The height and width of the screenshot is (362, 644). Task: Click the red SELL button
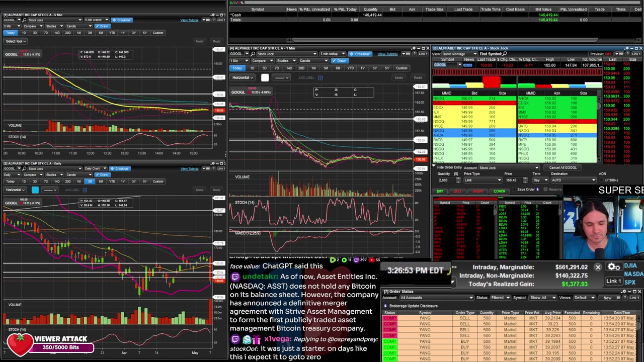coord(458,191)
